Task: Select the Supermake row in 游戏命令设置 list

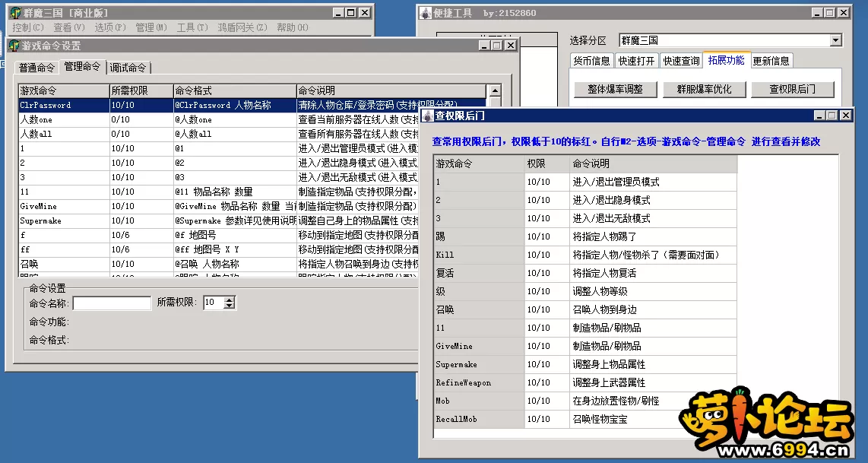Action: [218, 220]
